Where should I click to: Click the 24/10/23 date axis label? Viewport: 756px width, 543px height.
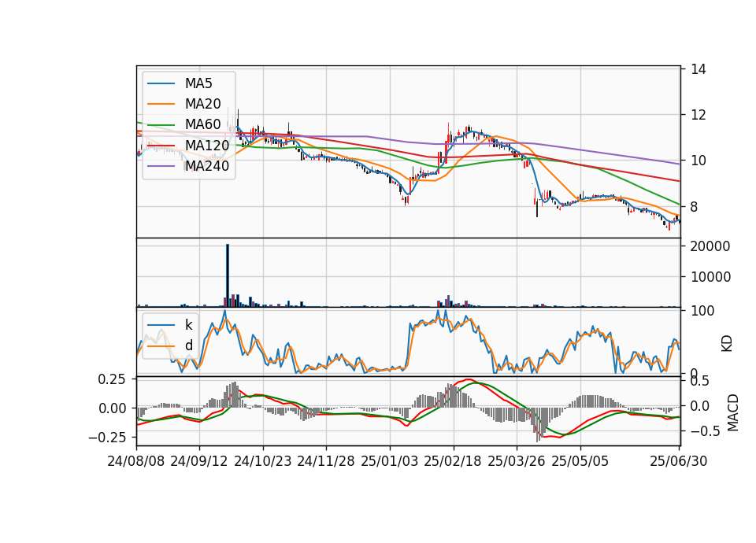click(x=263, y=461)
